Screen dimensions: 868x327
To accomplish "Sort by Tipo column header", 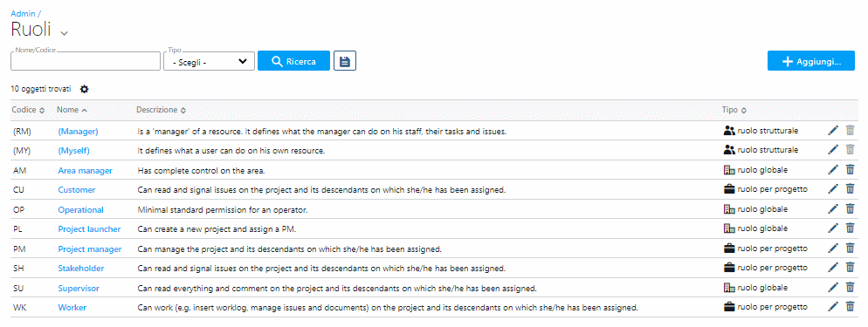I will (734, 110).
